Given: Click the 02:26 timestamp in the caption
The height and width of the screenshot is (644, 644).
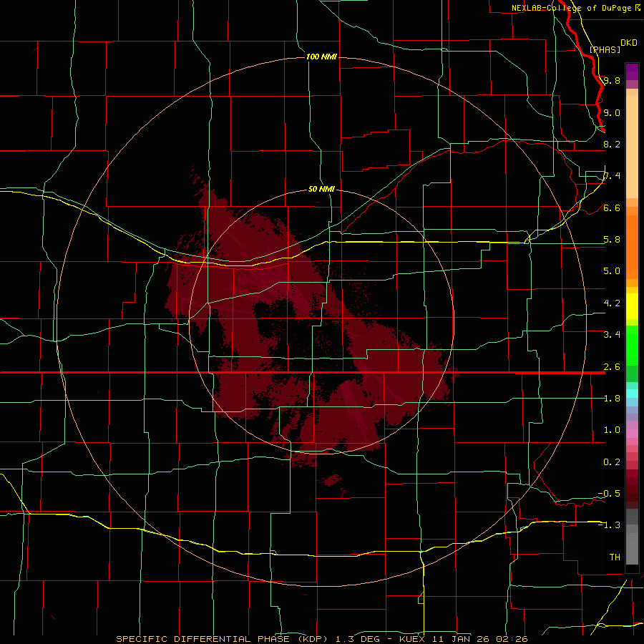Looking at the screenshot, I should pyautogui.click(x=512, y=639).
